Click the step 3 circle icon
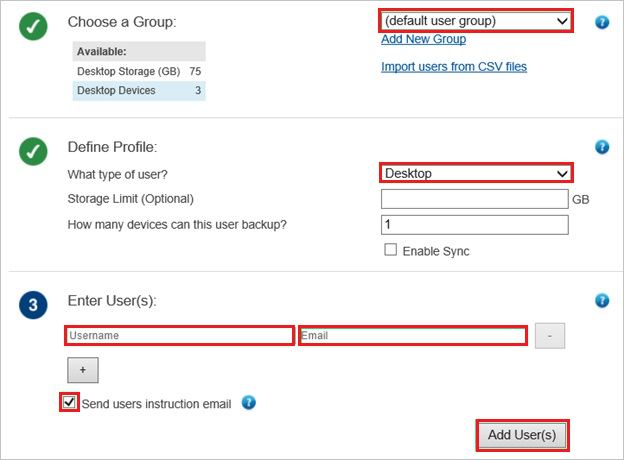This screenshot has height=460, width=624. [x=33, y=305]
